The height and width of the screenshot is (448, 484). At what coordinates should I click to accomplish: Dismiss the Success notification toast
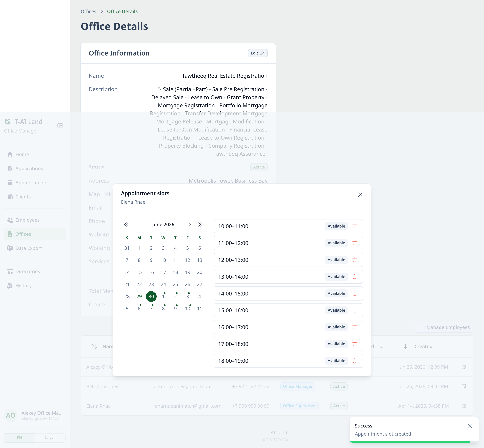click(x=470, y=426)
